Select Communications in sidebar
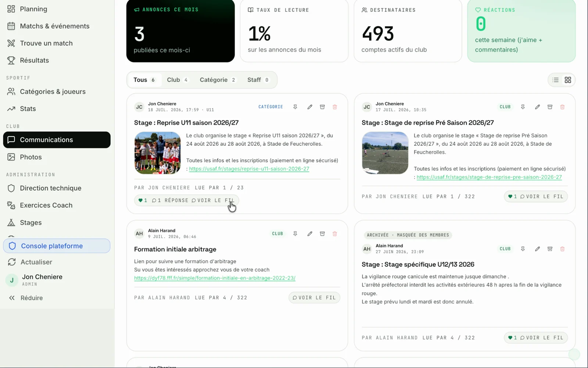The image size is (588, 368). click(57, 140)
